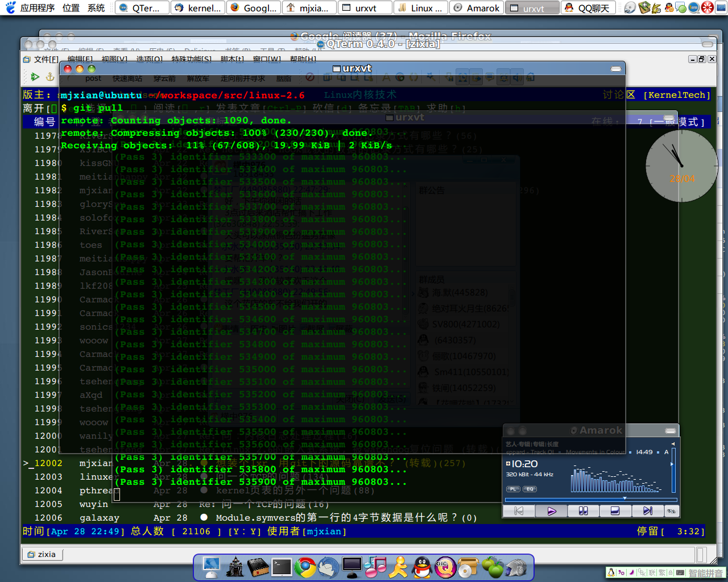
Task: Click the GNOME foot logo icon
Action: coord(10,7)
